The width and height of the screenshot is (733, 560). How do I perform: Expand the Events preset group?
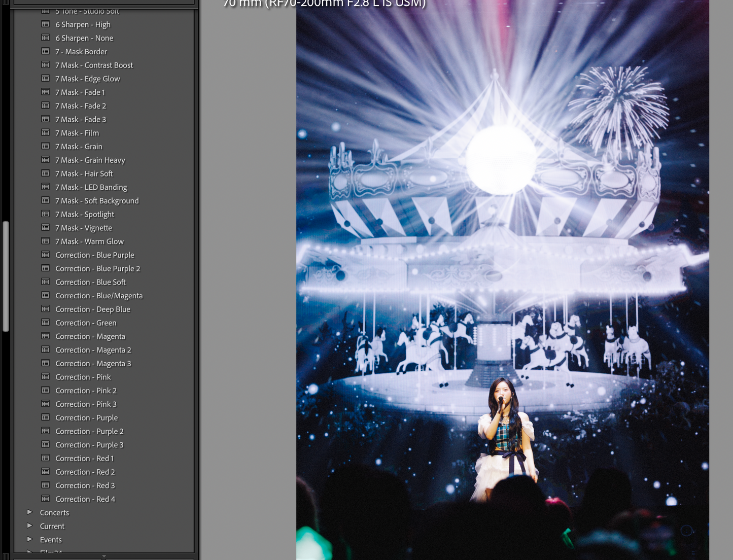(29, 540)
